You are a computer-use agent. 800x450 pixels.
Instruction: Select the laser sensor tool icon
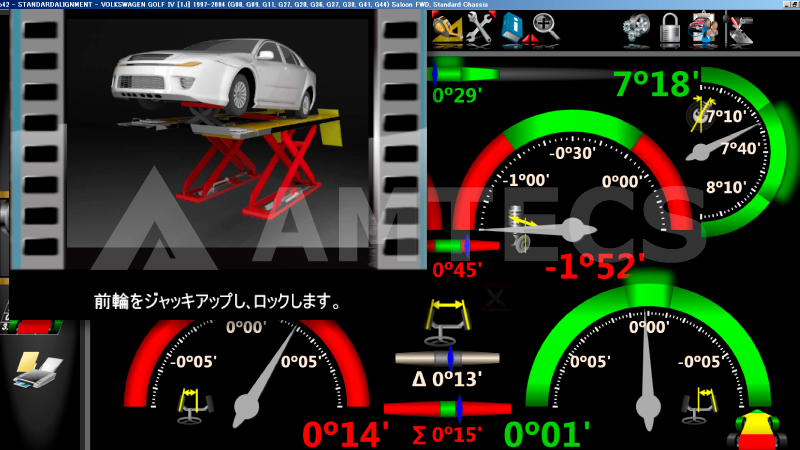pos(739,30)
